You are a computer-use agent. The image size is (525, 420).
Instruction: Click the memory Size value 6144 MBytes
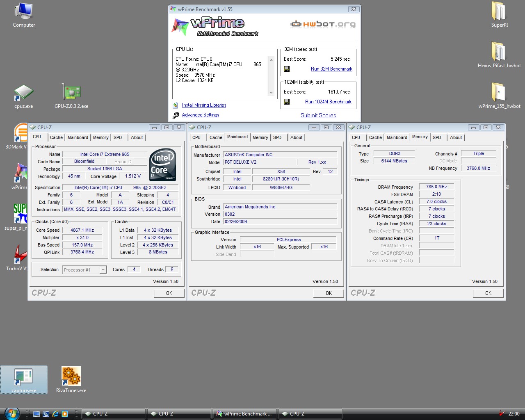[x=394, y=161]
